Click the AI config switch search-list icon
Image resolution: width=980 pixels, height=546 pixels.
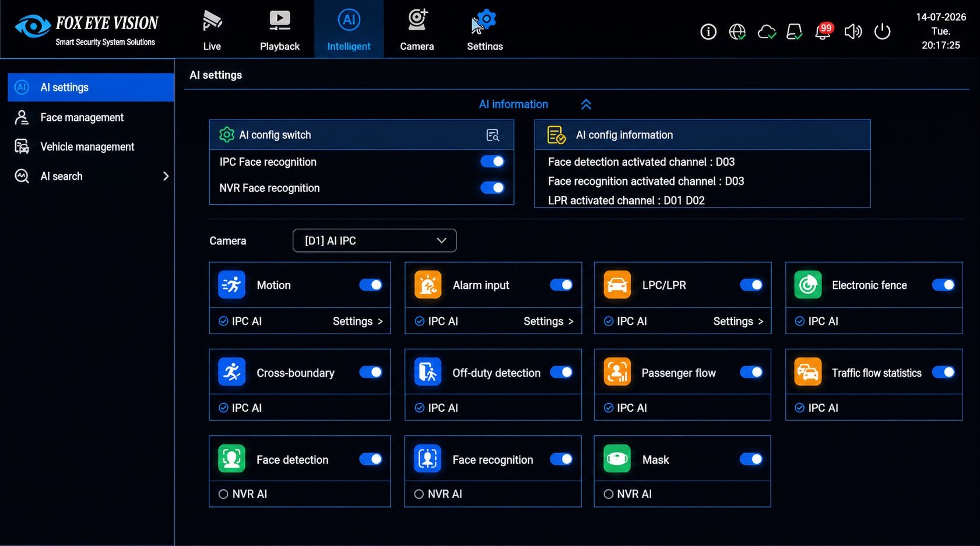click(x=493, y=135)
